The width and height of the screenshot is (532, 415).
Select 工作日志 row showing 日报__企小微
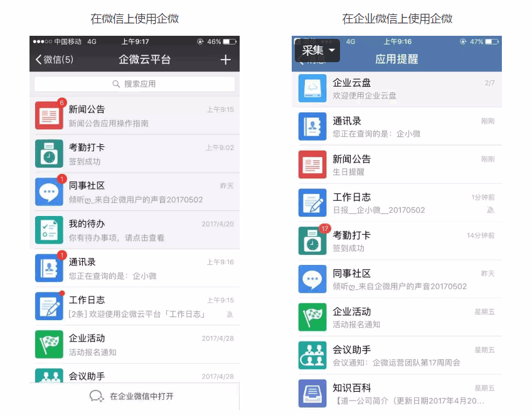[396, 203]
